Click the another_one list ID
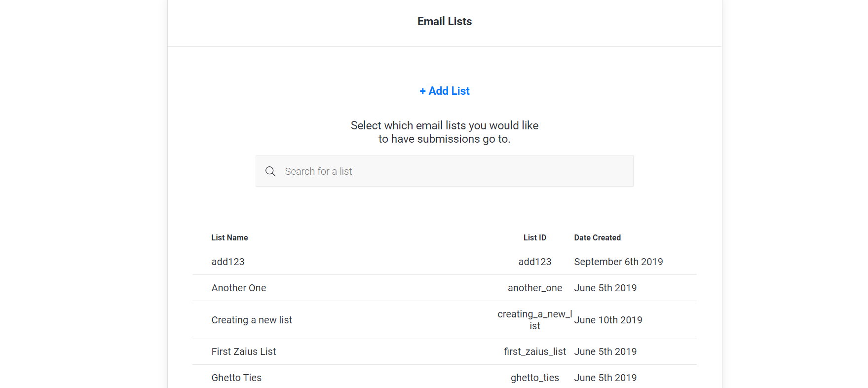 (x=534, y=288)
